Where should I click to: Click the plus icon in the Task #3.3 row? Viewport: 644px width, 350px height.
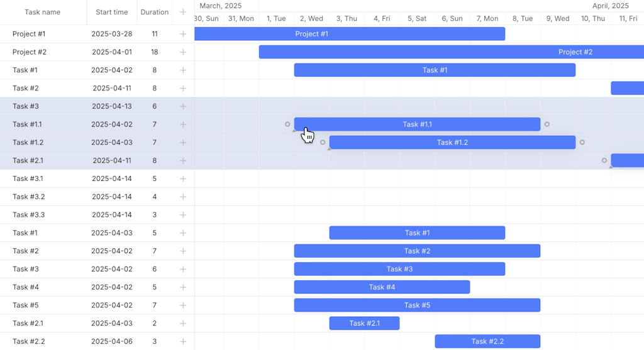point(183,215)
